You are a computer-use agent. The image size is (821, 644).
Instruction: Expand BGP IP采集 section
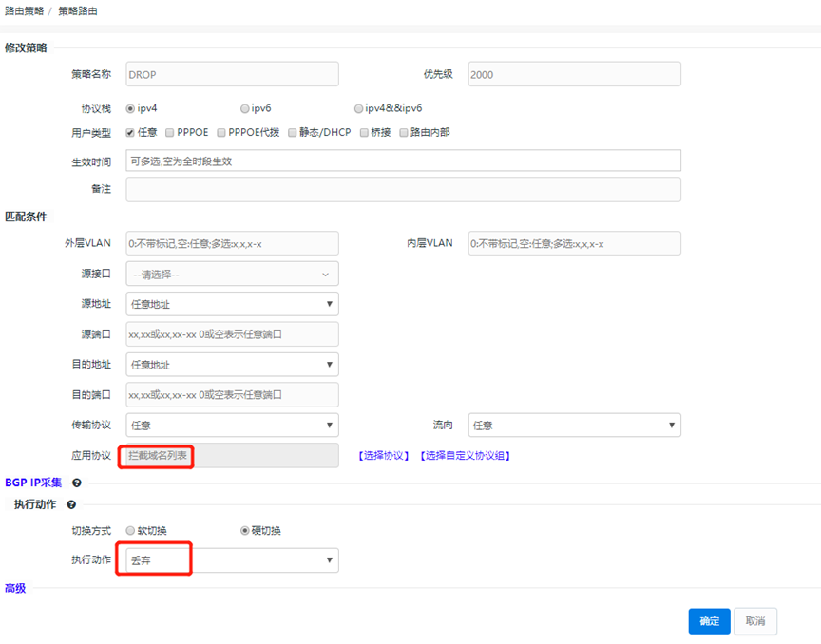(x=33, y=483)
